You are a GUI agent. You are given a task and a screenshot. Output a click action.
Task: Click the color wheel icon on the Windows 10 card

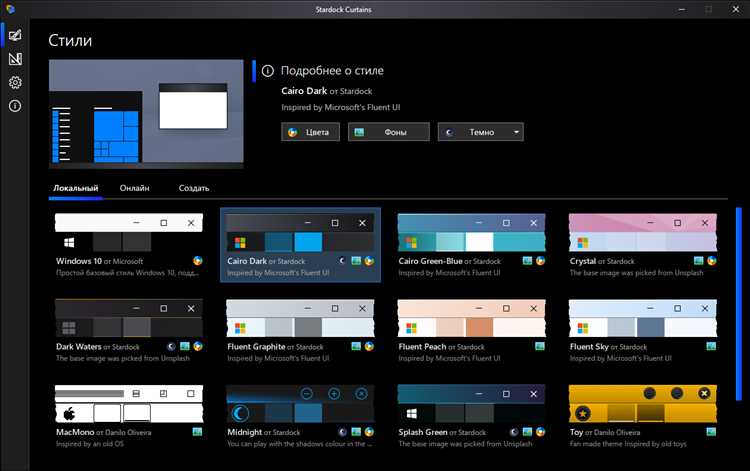pyautogui.click(x=198, y=261)
